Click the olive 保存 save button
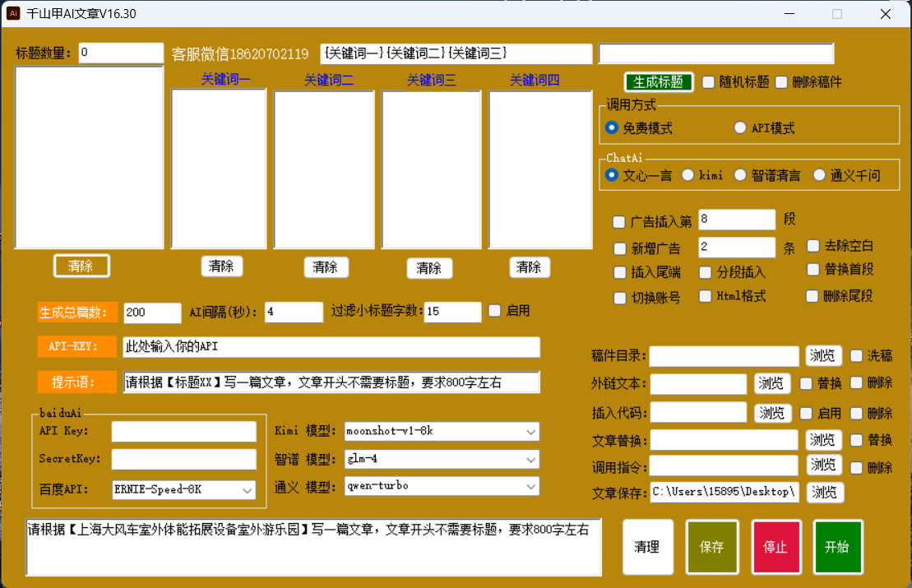The height and width of the screenshot is (588, 912). 711,547
